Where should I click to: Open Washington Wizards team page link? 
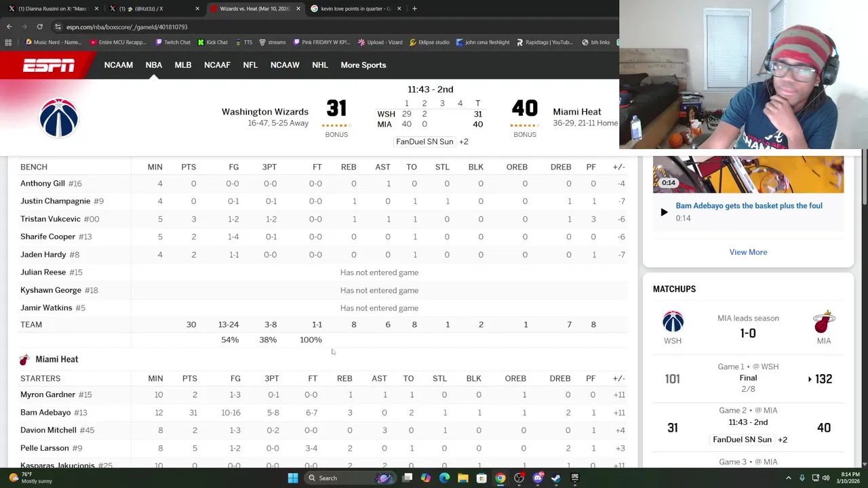click(x=265, y=112)
